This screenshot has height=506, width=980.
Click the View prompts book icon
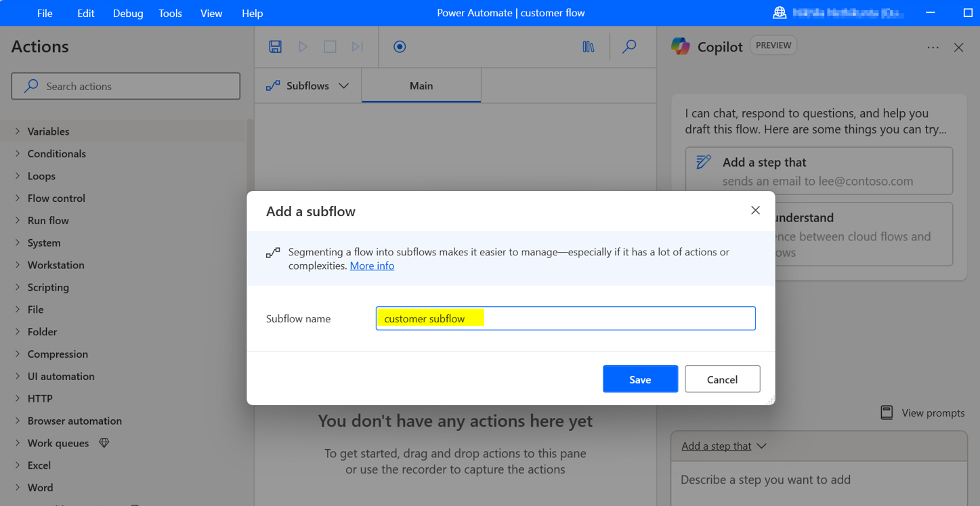(x=887, y=412)
